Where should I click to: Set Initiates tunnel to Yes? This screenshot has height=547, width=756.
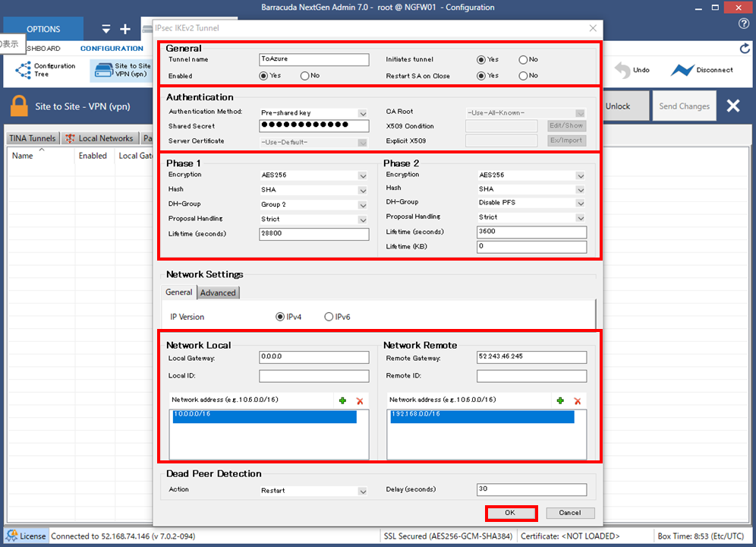[x=480, y=60]
